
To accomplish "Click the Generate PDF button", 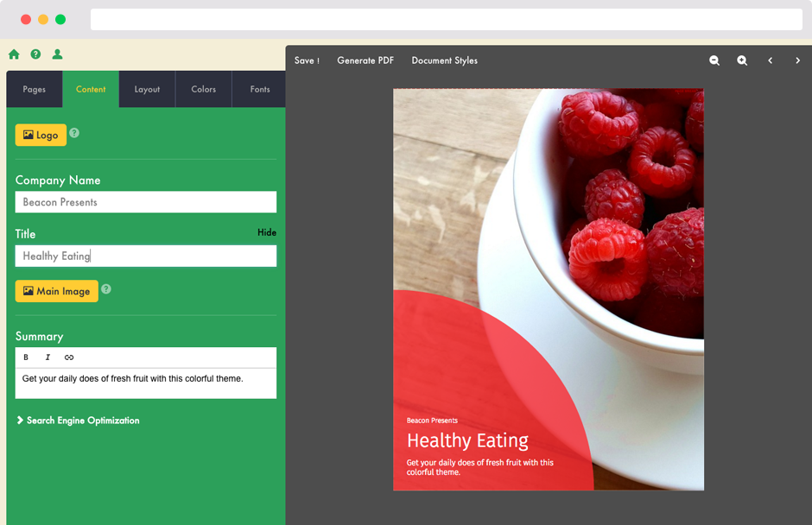I will pos(365,60).
